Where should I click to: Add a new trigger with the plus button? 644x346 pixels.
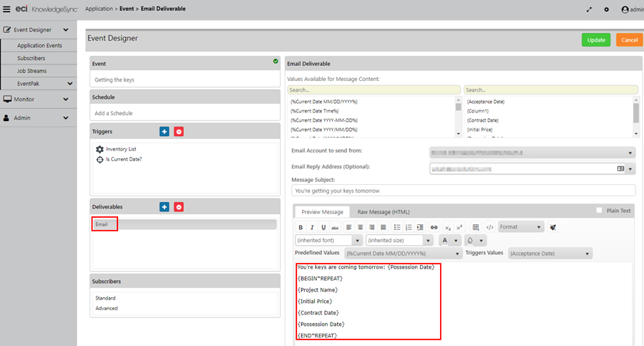(x=165, y=132)
